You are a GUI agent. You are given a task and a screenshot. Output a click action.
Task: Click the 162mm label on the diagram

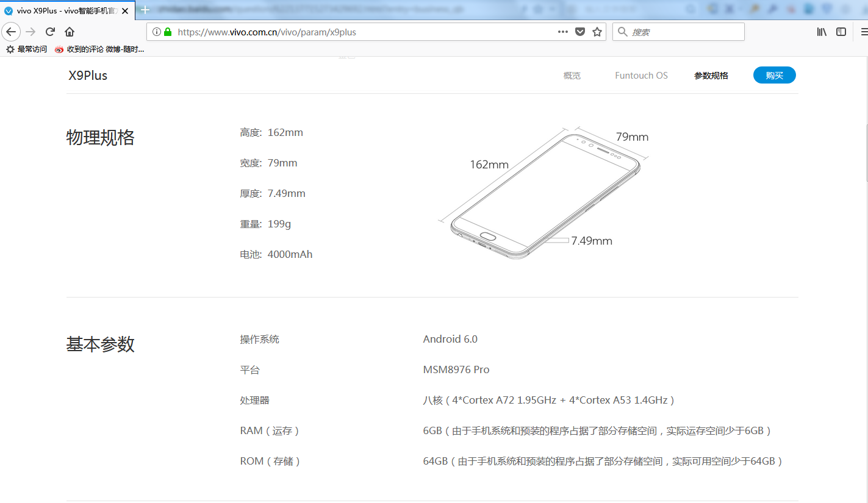tap(489, 164)
